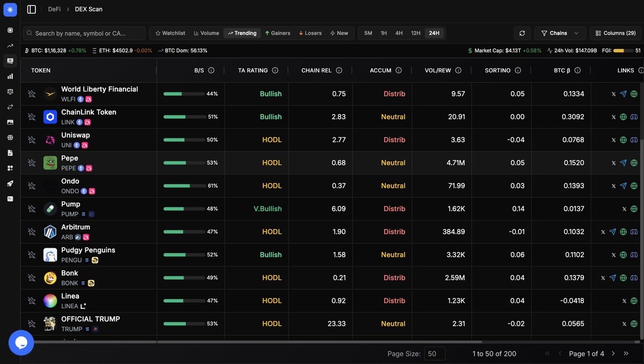
Task: Open World Liberty Financial's Telegram link
Action: pyautogui.click(x=623, y=94)
